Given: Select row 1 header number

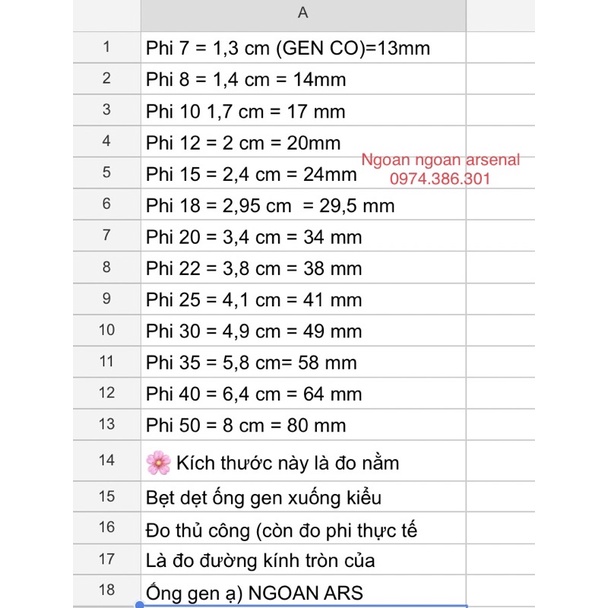Looking at the screenshot, I should 106,47.
